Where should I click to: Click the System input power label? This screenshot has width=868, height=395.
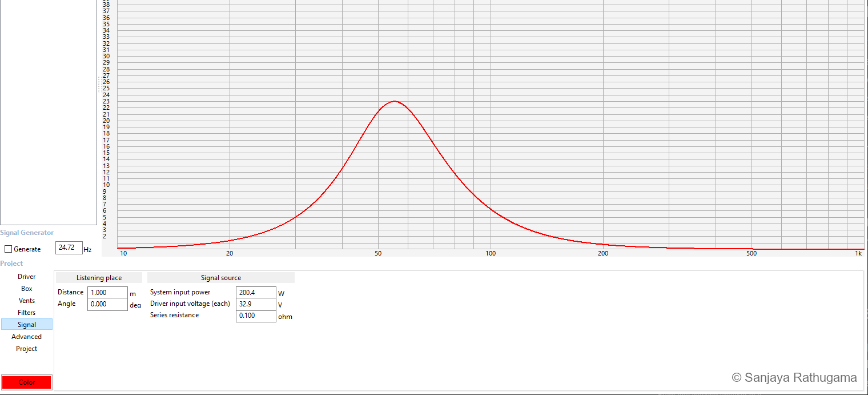[x=180, y=292]
